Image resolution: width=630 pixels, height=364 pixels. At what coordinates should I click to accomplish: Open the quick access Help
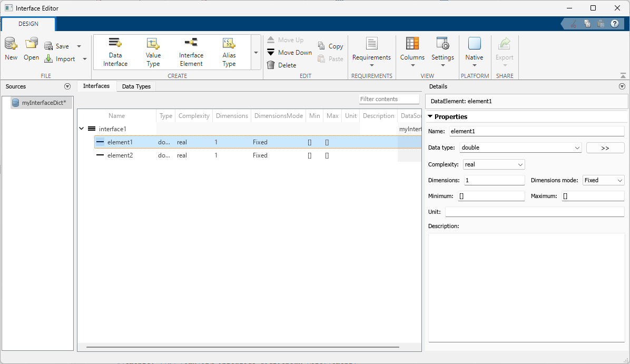click(x=615, y=24)
